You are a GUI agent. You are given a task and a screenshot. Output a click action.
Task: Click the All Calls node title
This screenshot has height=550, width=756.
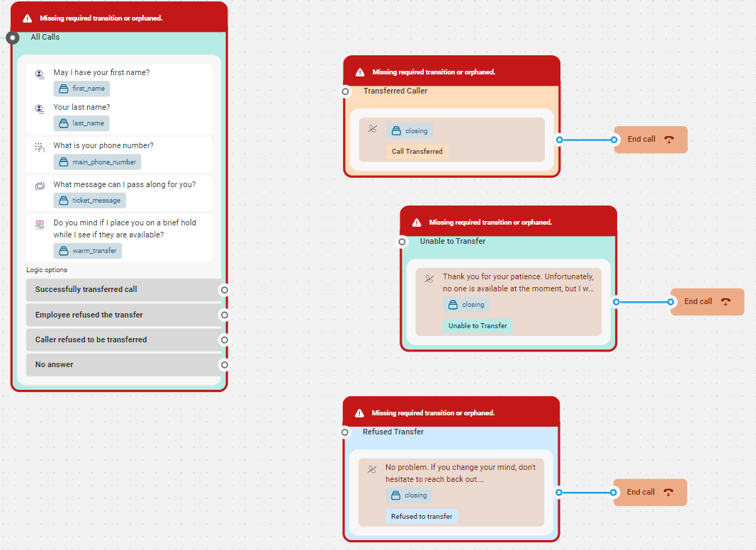[x=45, y=37]
